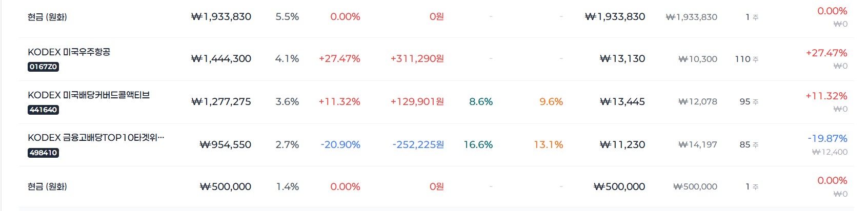Select the ₩1,933,830 cash valuation amount
868x211 pixels.
(x=221, y=16)
